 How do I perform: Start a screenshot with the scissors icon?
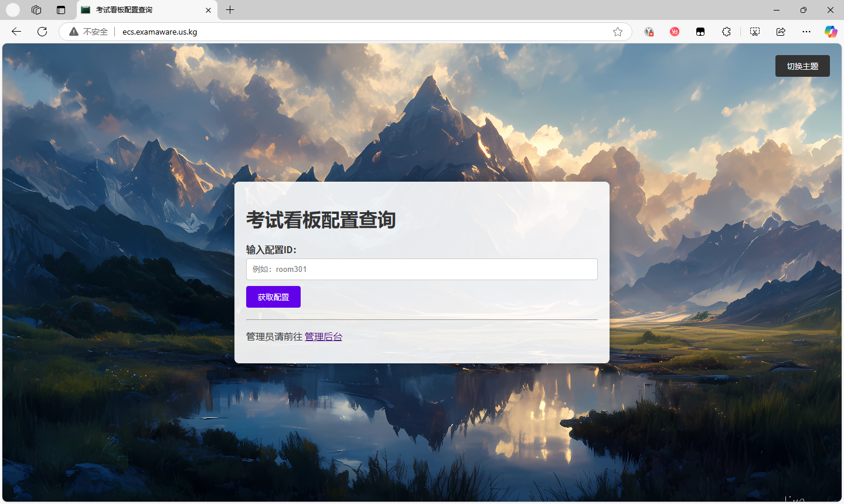click(x=755, y=32)
